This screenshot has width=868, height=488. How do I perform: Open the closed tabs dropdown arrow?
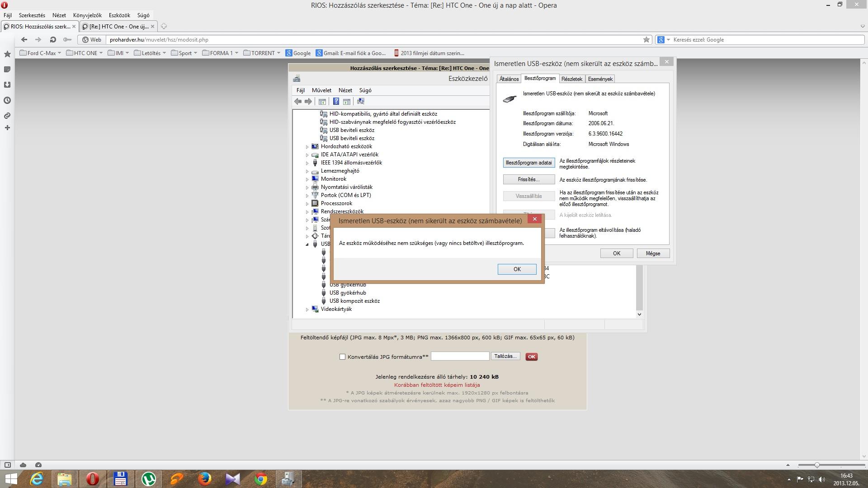(862, 27)
